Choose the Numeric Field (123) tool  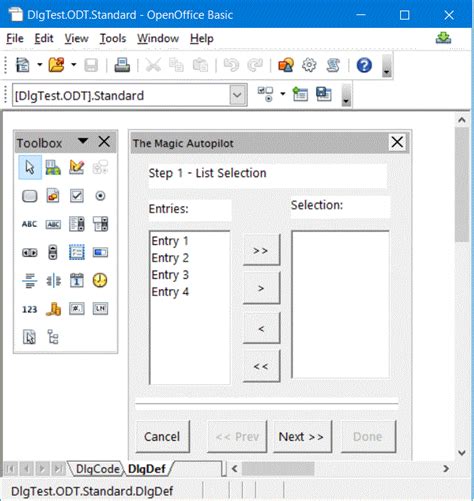pos(29,309)
